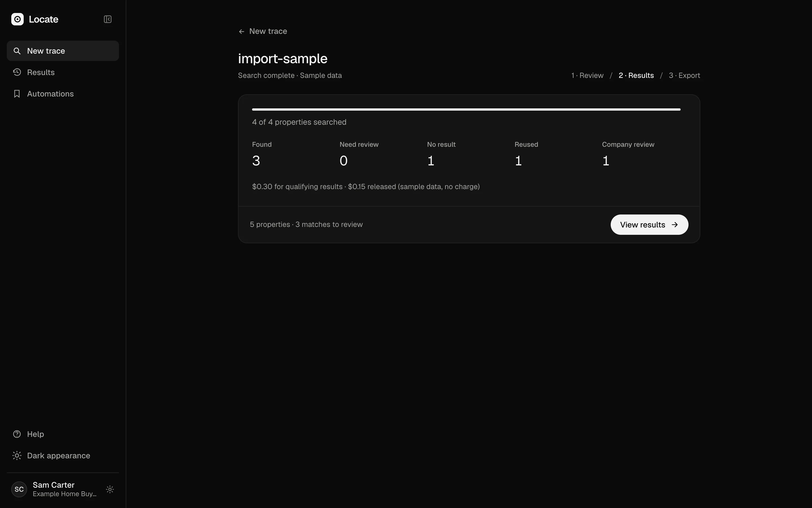812x508 pixels.
Task: Click the 'Example Home Buy...' company label
Action: coord(64,494)
